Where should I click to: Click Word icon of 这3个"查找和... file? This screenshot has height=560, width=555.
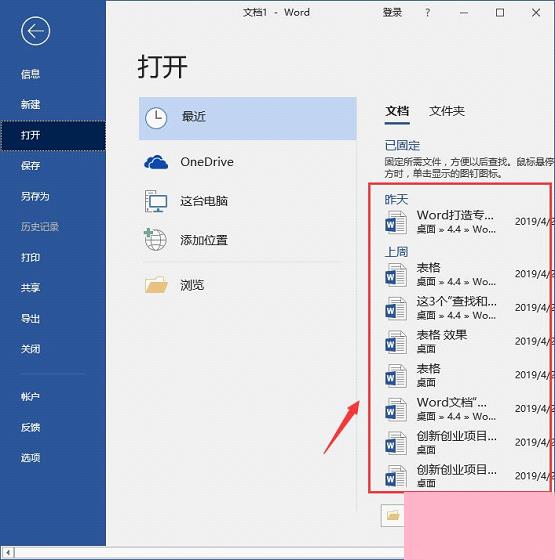pos(396,309)
